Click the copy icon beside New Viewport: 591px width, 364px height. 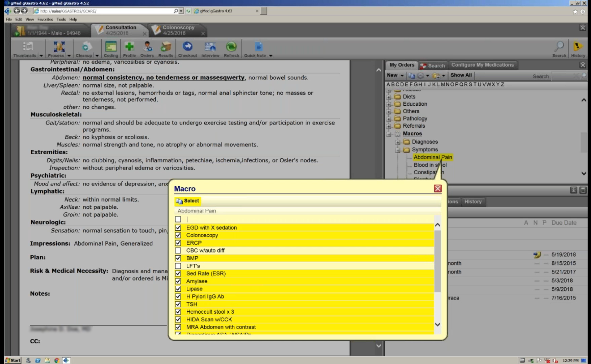(411, 76)
